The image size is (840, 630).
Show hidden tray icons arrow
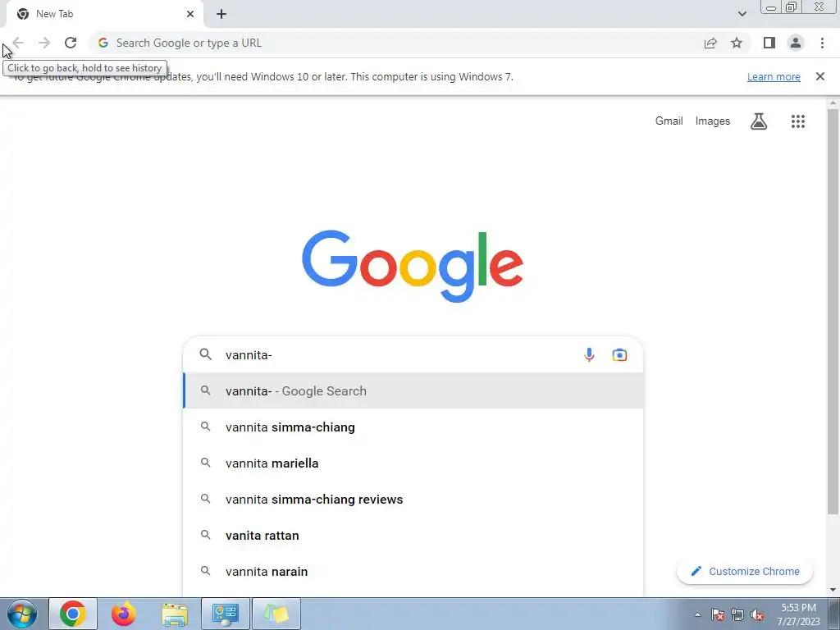coord(697,614)
